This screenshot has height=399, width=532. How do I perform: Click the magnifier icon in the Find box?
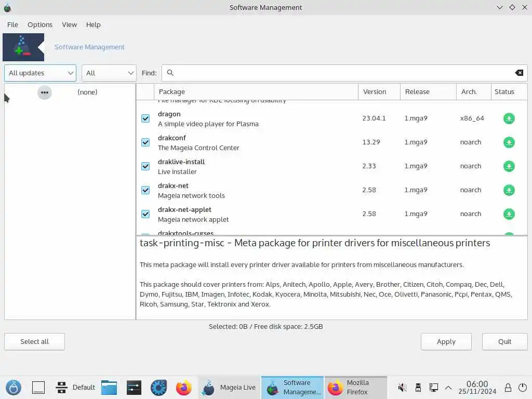coord(170,73)
